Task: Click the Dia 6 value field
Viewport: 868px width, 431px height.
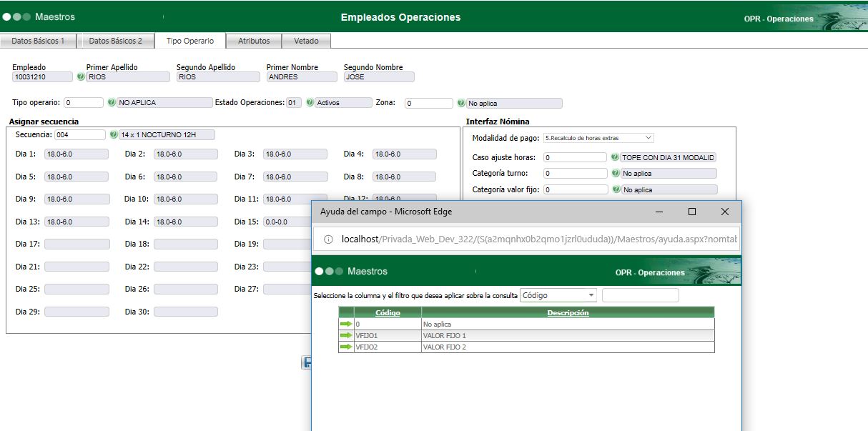Action: click(186, 177)
